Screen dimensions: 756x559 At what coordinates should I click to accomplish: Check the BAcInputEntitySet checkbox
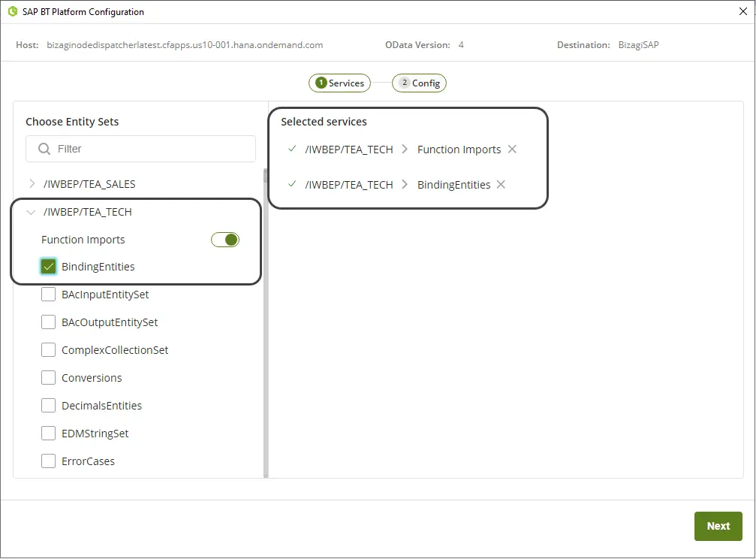click(x=48, y=295)
